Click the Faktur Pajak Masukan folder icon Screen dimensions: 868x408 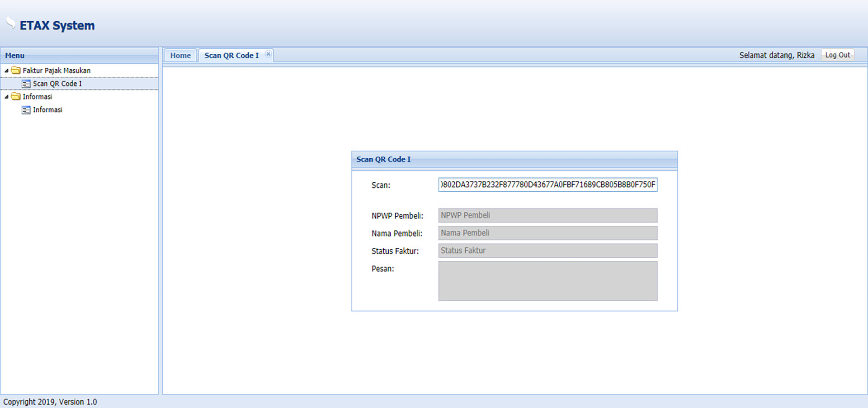16,71
